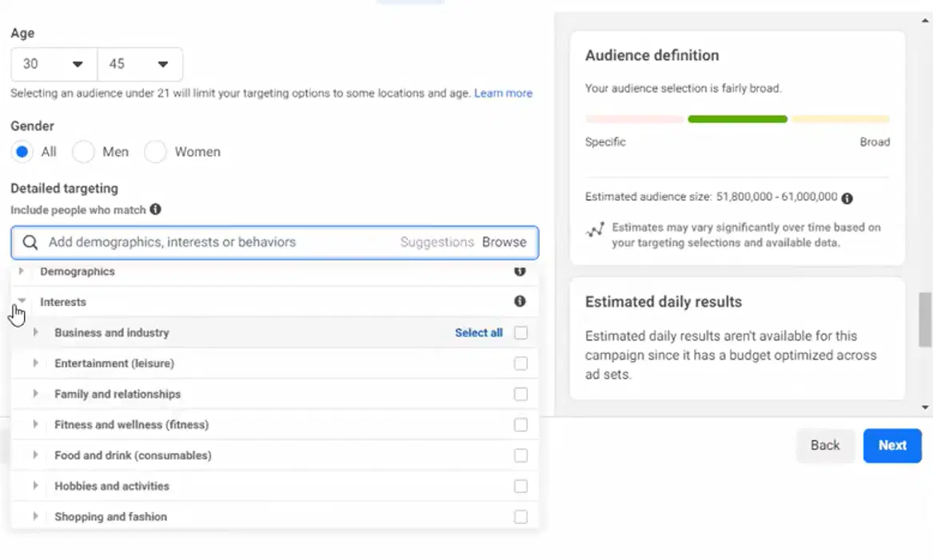The image size is (933, 560).
Task: Click the yellow Broad meter segment
Action: [x=841, y=119]
